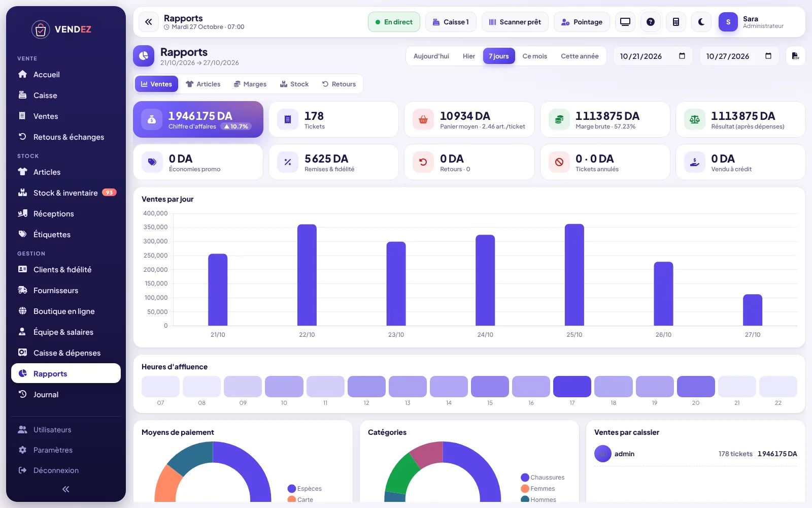Screen dimensions: 812x508
Task: Go to Réceptions in sidebar
Action: (x=66, y=214)
